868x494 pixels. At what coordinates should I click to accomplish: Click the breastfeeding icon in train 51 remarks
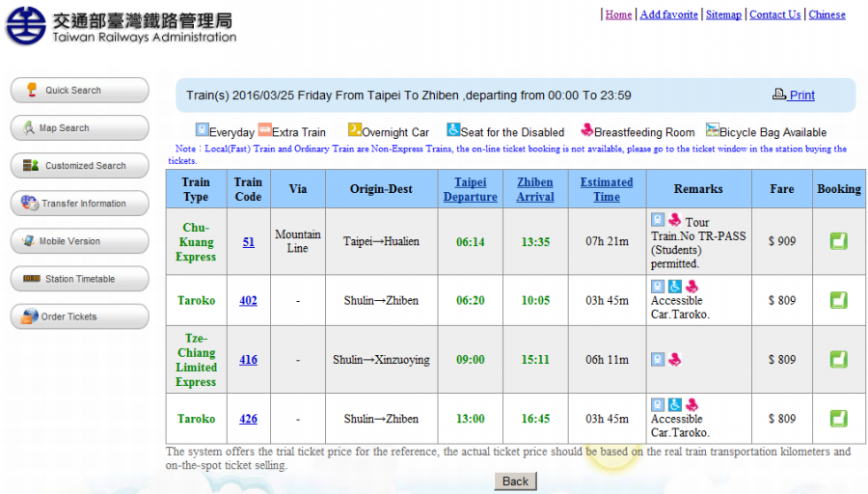[x=675, y=220]
